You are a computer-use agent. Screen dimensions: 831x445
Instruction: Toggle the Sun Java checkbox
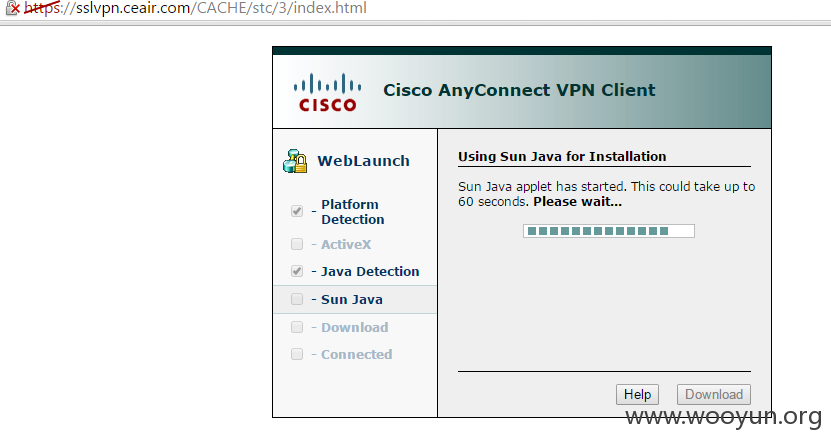(297, 299)
